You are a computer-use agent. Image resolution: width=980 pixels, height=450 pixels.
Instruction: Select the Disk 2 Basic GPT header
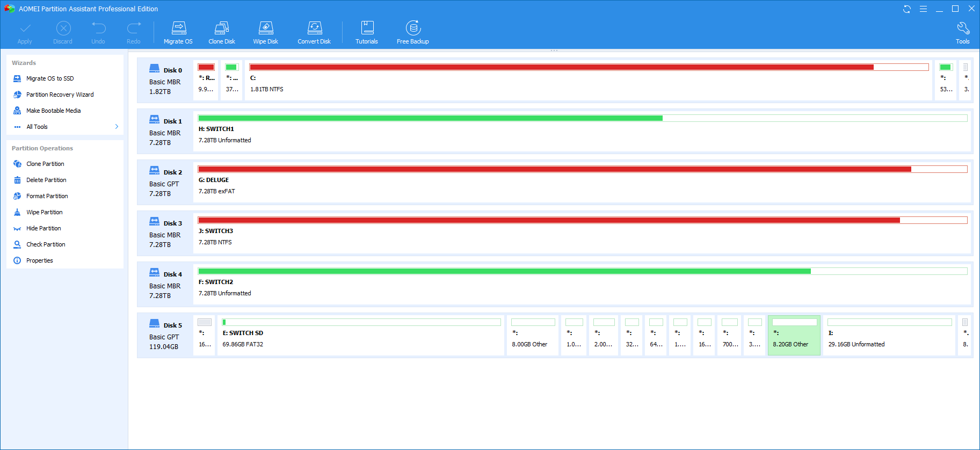tap(165, 182)
